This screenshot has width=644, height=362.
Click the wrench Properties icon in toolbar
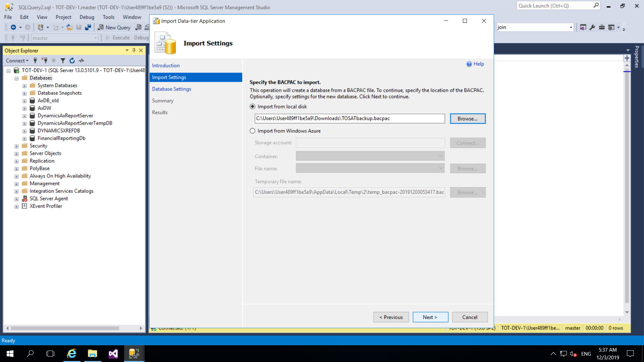592,27
